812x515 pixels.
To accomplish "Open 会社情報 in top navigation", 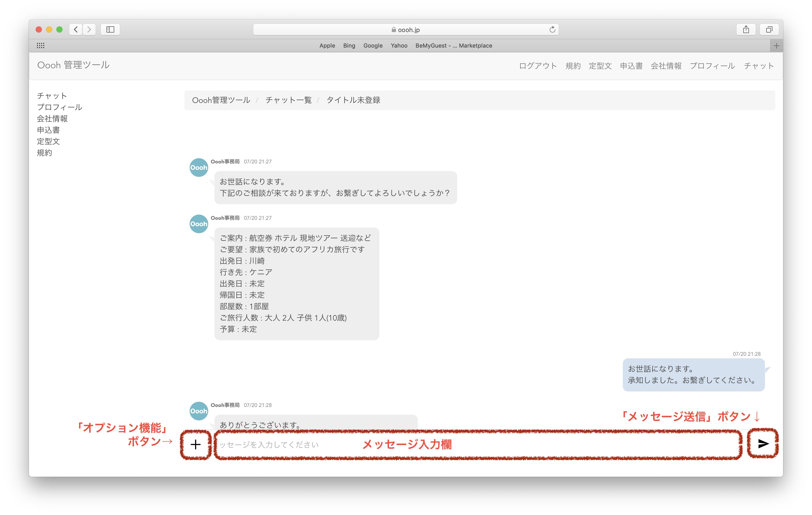I will pyautogui.click(x=666, y=66).
